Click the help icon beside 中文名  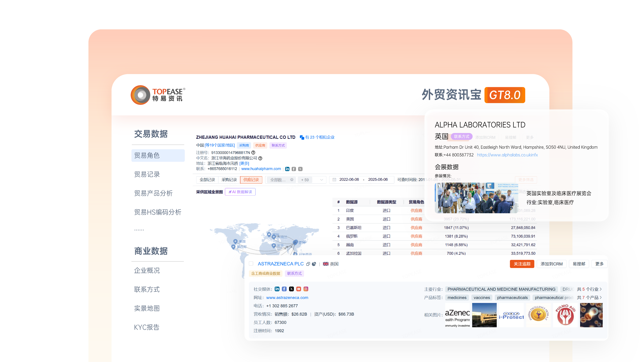click(260, 158)
